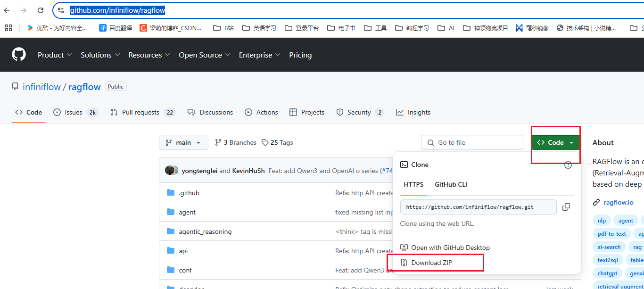The image size is (644, 289).
Task: Select the HTTPS clone tab
Action: (413, 184)
